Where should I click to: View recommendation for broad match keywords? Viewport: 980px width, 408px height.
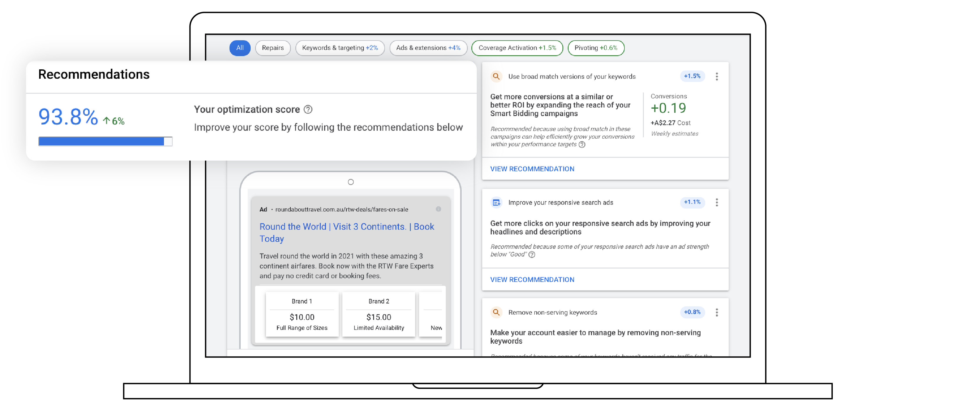click(532, 168)
